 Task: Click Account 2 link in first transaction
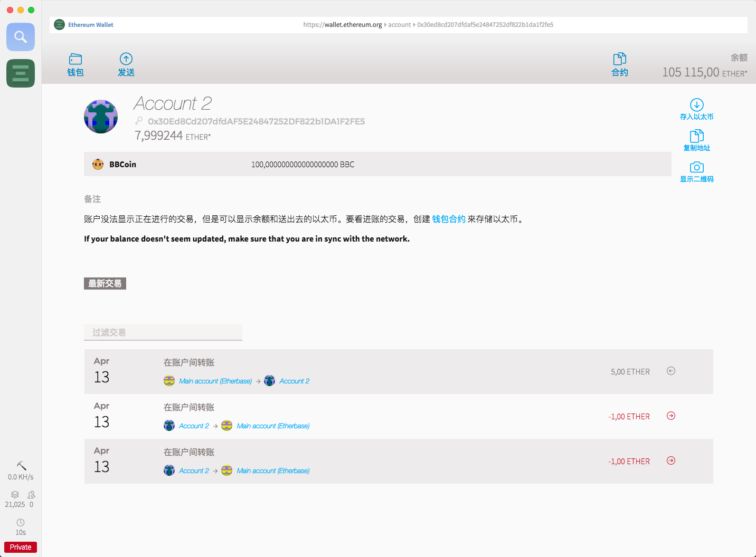tap(295, 381)
